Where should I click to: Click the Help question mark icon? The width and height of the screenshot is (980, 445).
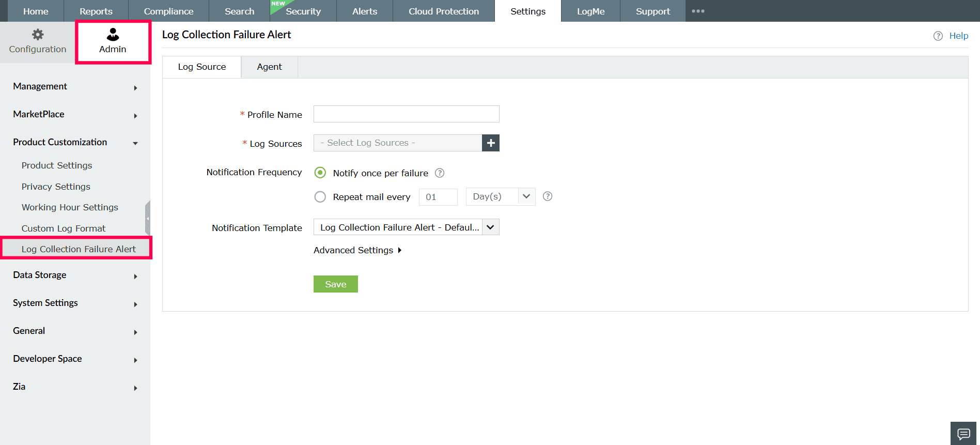point(938,36)
